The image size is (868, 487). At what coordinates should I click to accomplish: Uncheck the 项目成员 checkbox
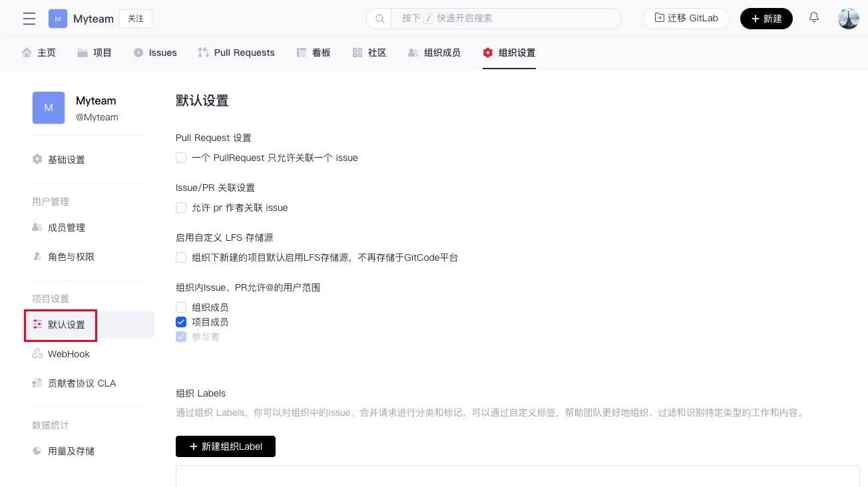[x=181, y=322]
